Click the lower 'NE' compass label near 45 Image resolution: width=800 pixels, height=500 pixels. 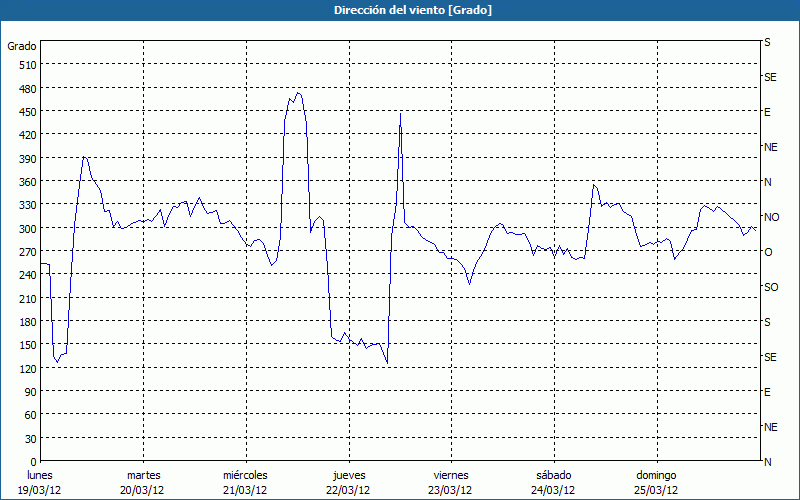point(770,427)
